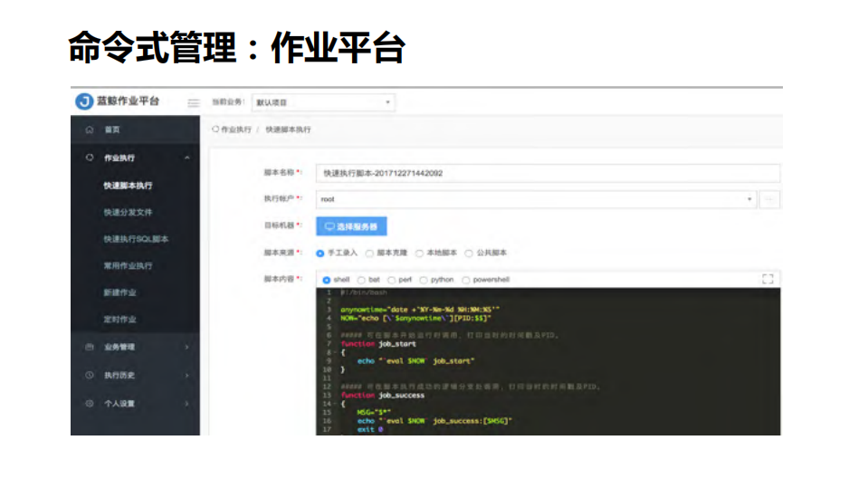Open the 执行帐户 root dropdown
This screenshot has height=488, width=868.
coord(536,199)
